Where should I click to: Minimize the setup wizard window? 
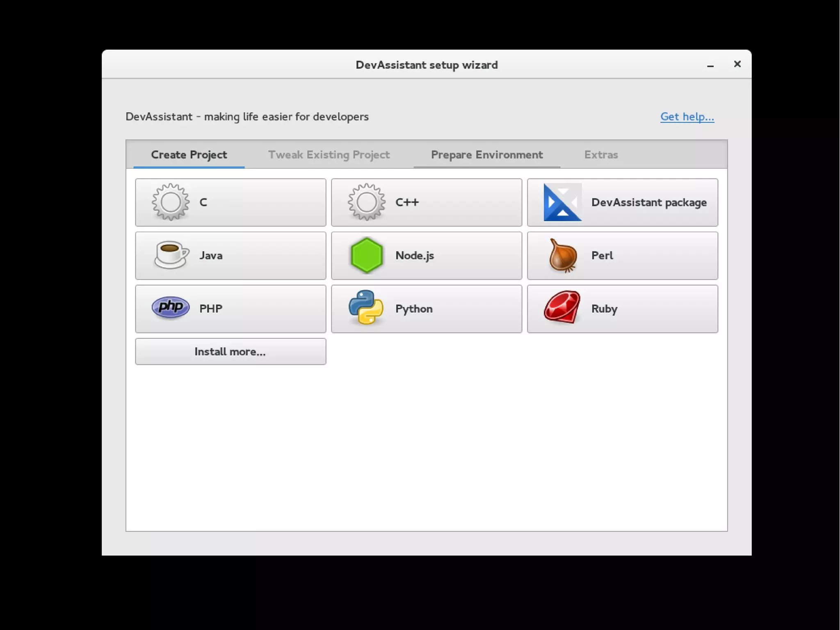710,65
